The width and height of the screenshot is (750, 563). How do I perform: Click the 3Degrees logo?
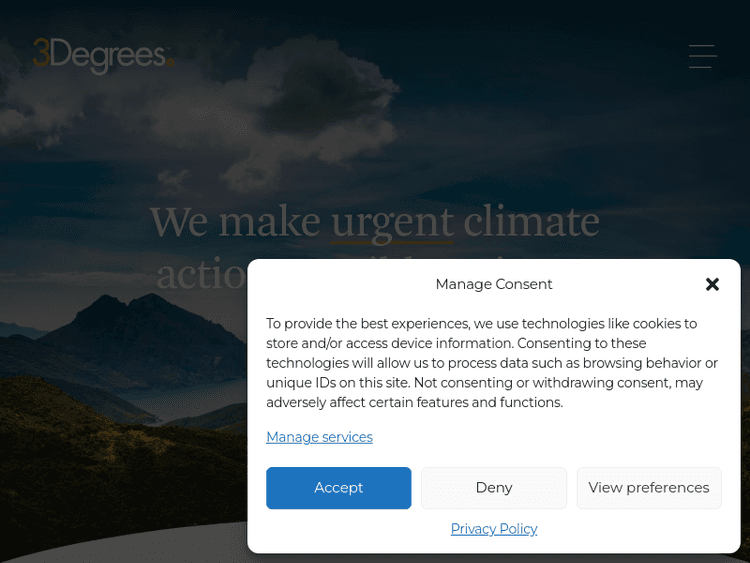103,56
